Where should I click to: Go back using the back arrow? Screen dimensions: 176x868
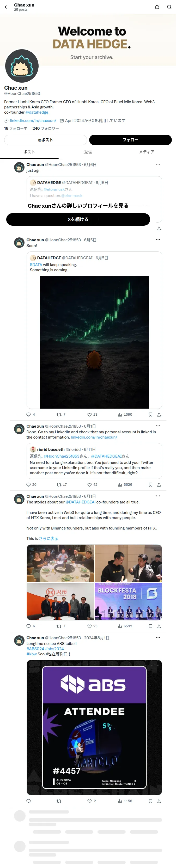(7, 7)
